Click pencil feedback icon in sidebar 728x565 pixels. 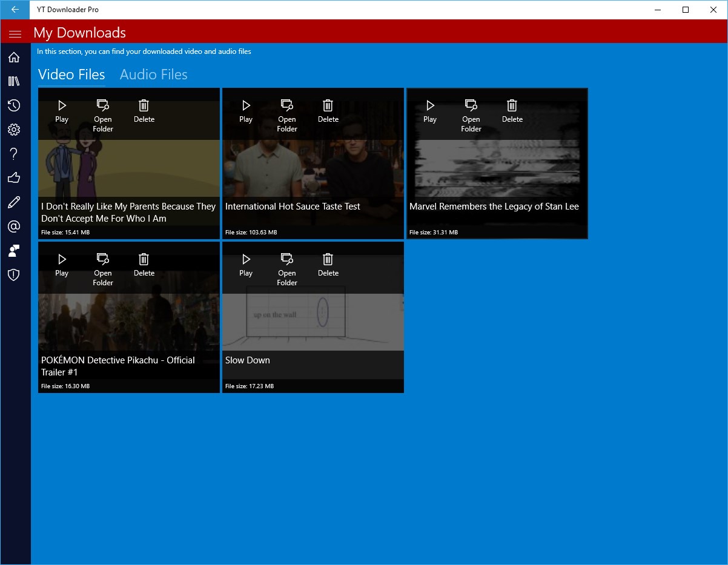tap(14, 202)
